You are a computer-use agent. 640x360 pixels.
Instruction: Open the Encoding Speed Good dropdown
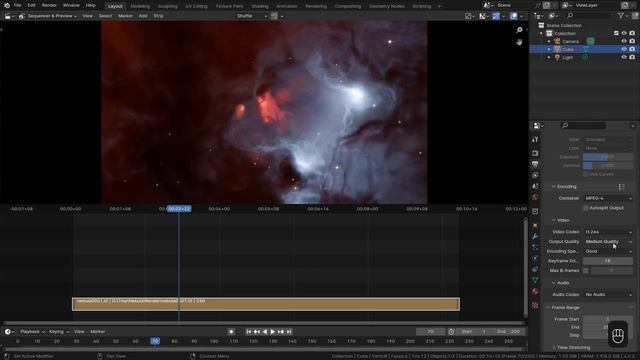pyautogui.click(x=608, y=251)
